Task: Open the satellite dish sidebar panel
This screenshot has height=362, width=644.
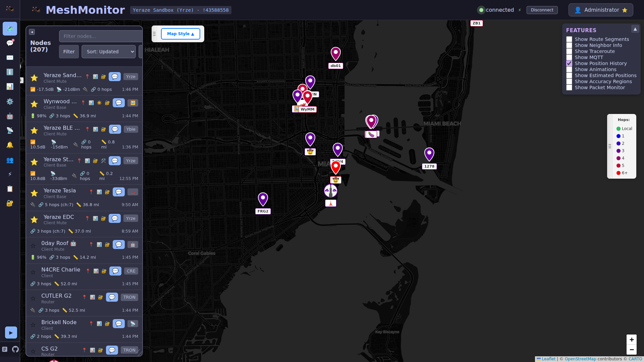Action: (10, 130)
